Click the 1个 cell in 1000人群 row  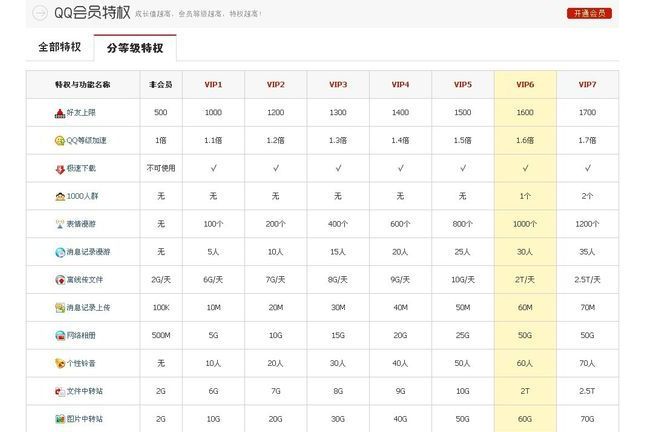(x=525, y=196)
